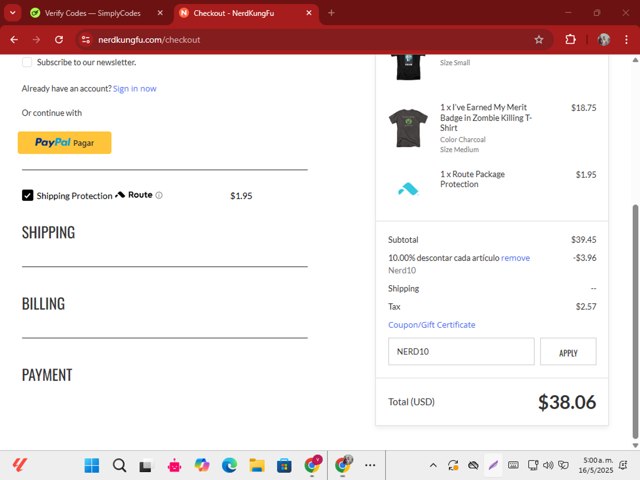Close the Checkout - NerdKungFu tab

(309, 13)
